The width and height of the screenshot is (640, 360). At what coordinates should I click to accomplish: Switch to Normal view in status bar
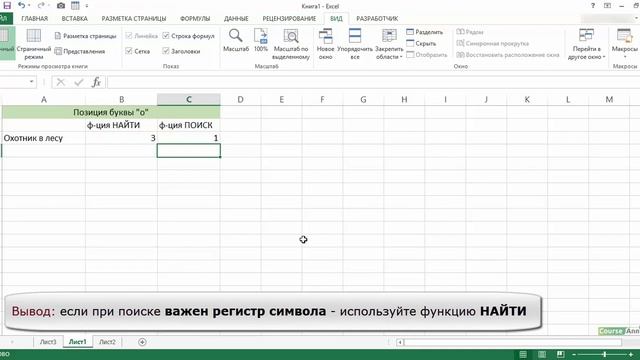523,354
